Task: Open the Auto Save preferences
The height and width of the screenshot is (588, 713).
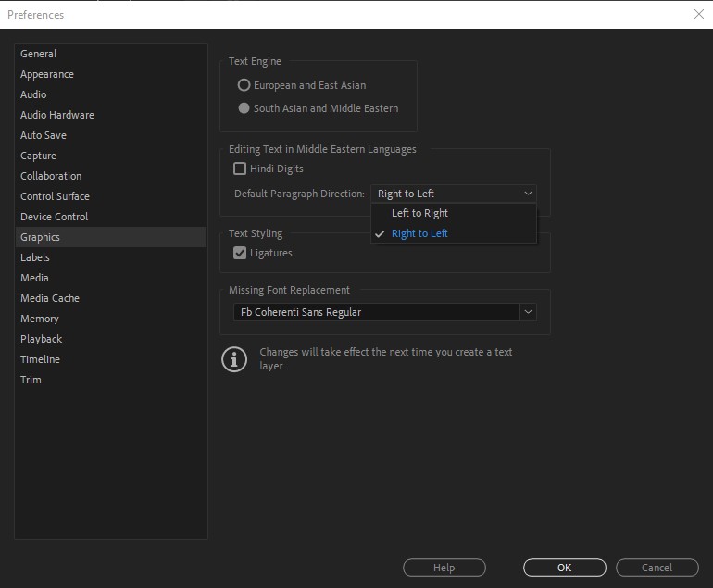Action: [44, 135]
